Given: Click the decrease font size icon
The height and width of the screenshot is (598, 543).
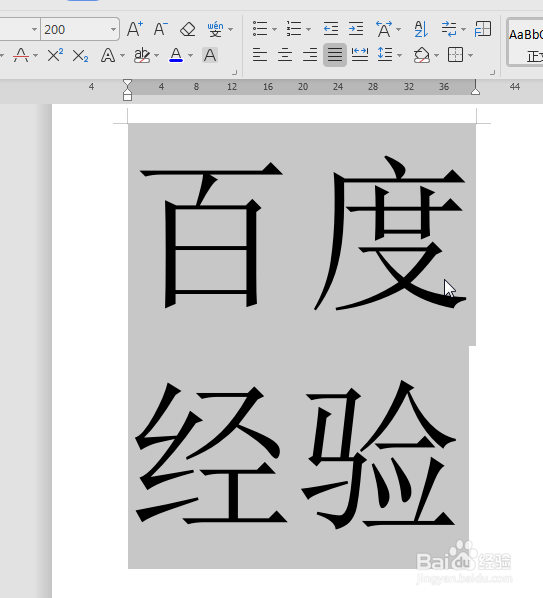Looking at the screenshot, I should pos(161,29).
